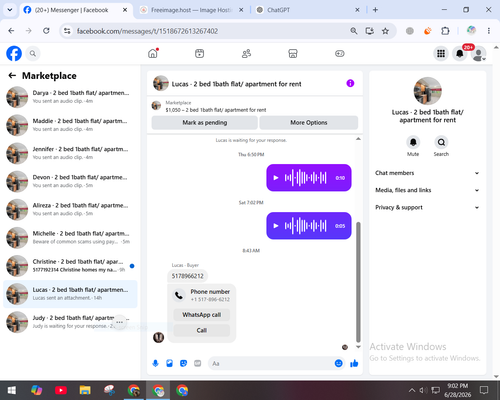Open the Judy conversation

[x=70, y=322]
